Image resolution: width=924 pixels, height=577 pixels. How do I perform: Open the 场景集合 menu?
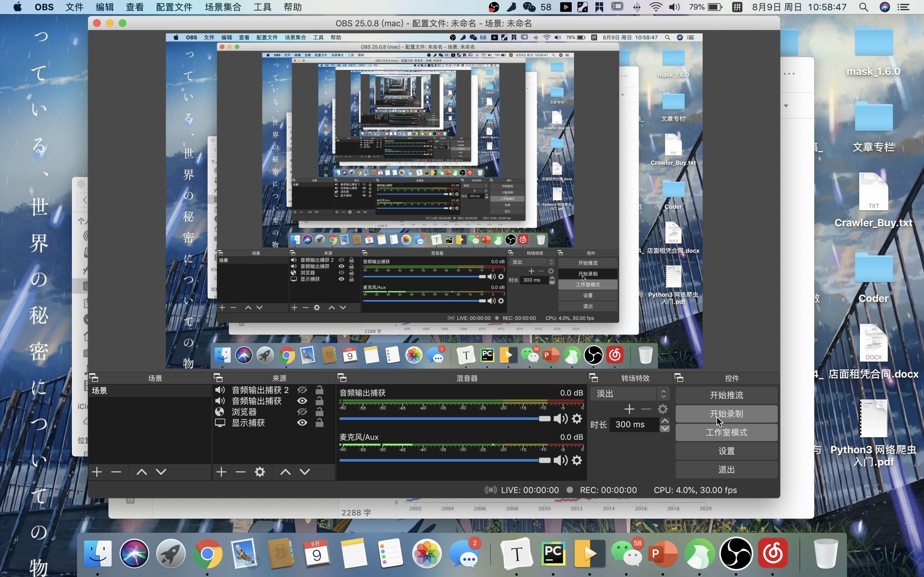click(x=223, y=7)
